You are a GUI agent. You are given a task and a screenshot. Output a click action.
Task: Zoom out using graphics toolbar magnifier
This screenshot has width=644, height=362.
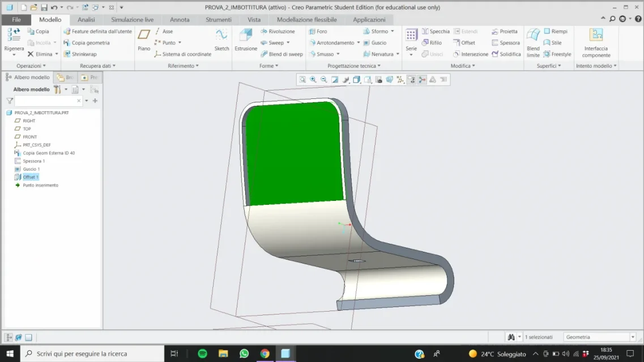[323, 80]
